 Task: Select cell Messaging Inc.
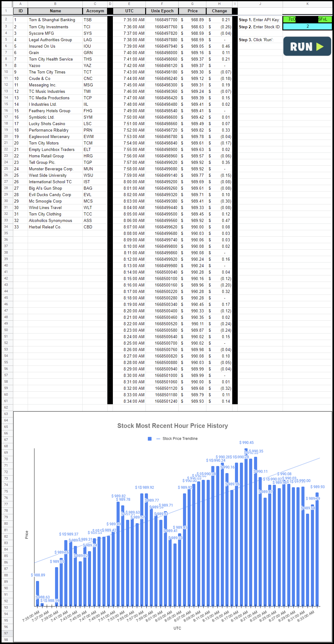point(55,85)
